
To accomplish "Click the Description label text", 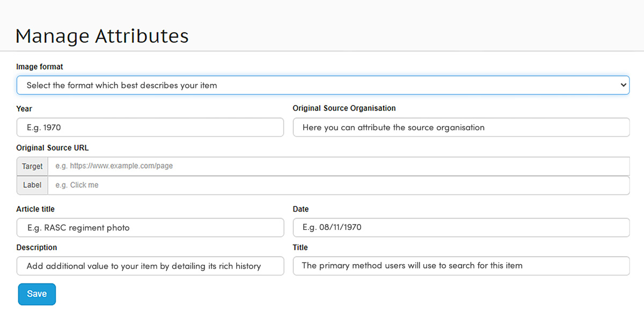I will pos(36,248).
